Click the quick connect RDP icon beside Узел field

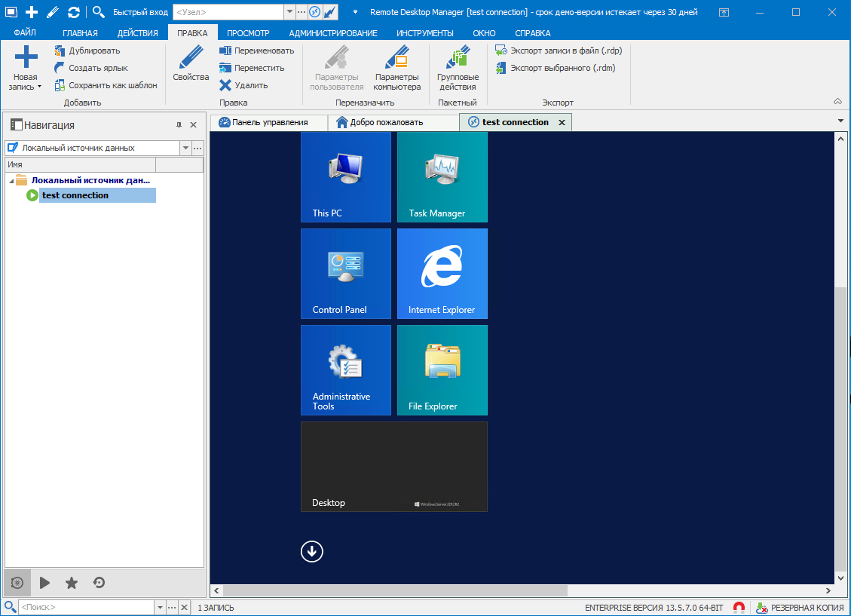click(x=315, y=12)
